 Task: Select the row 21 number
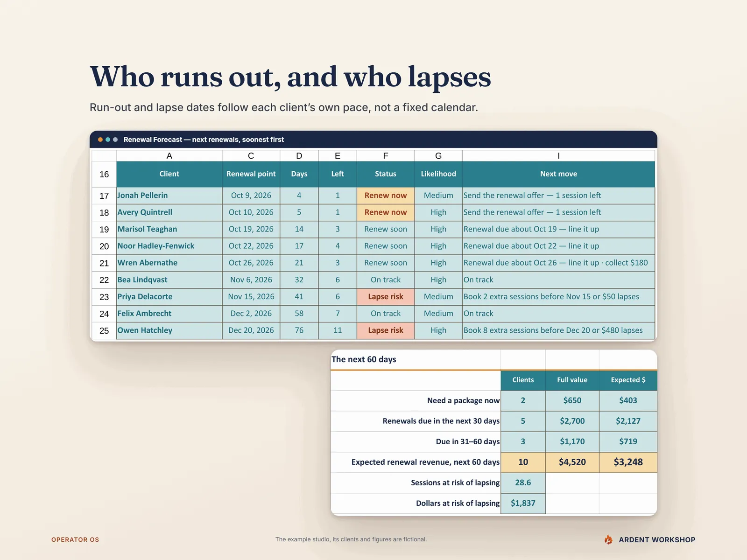[104, 263]
